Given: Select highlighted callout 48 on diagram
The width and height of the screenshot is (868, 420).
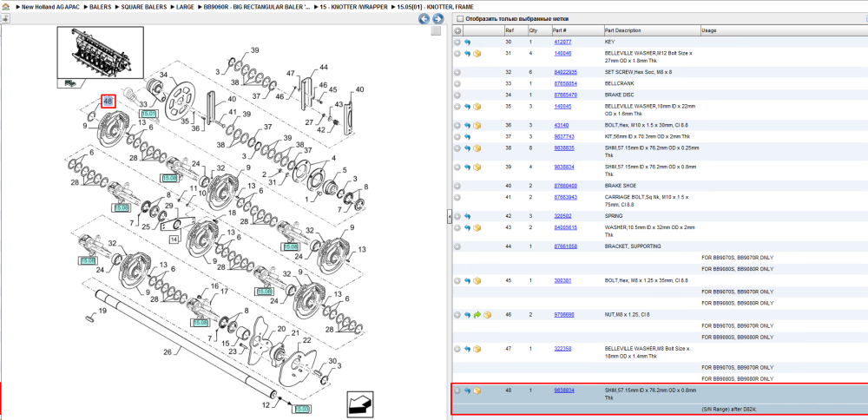Looking at the screenshot, I should [108, 102].
